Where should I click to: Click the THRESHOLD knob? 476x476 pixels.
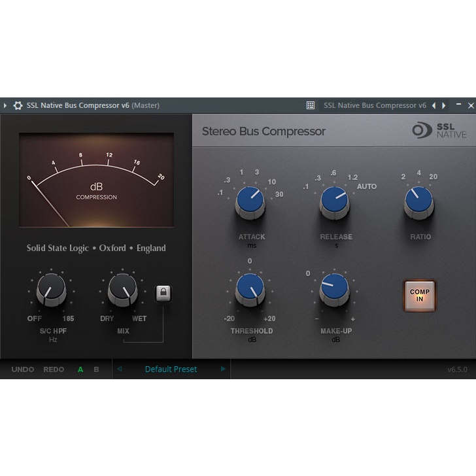250,289
